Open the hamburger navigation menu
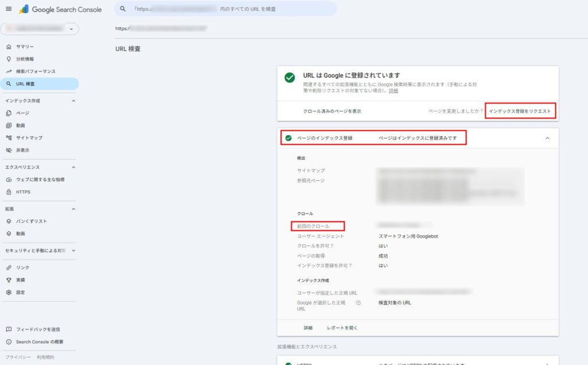This screenshot has height=365, width=588. click(x=9, y=9)
